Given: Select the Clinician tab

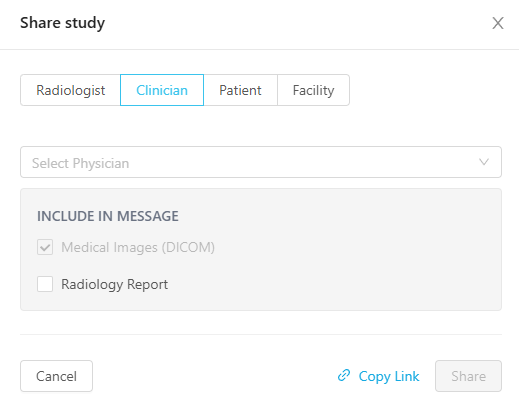Looking at the screenshot, I should [162, 90].
